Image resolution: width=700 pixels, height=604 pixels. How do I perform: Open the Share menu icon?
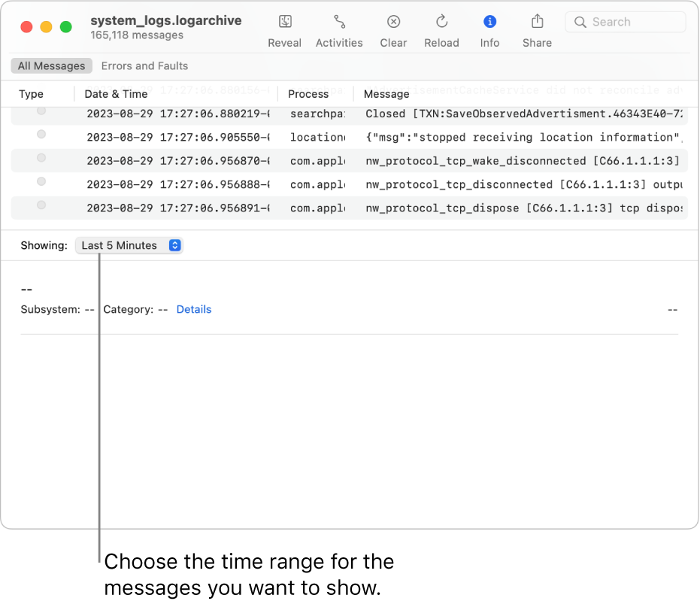point(537,22)
